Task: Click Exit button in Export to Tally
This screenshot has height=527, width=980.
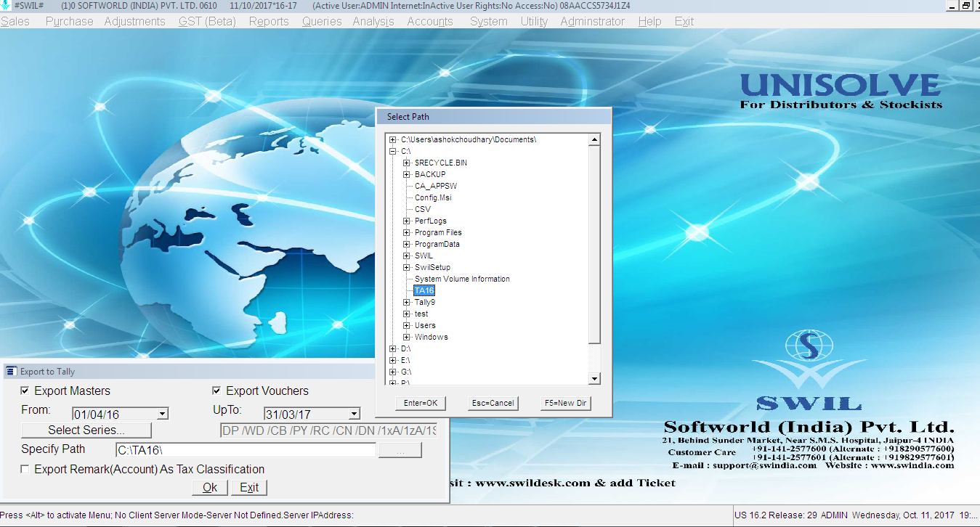Action: pos(249,487)
